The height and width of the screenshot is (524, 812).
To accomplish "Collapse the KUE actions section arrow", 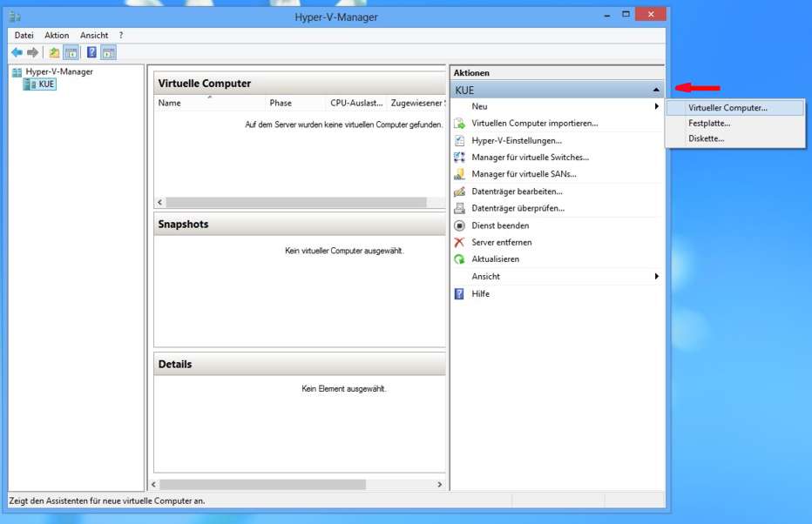I will [656, 90].
